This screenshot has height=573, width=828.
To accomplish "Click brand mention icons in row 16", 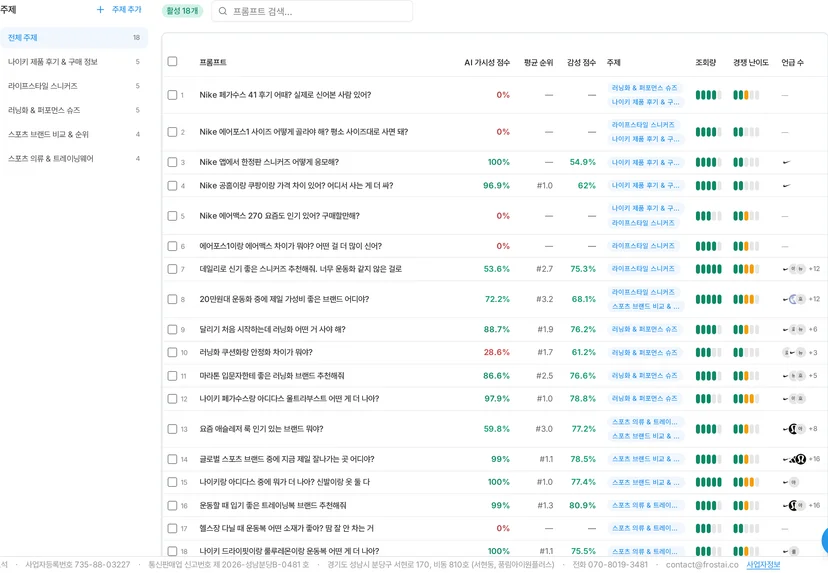I will pyautogui.click(x=794, y=505).
